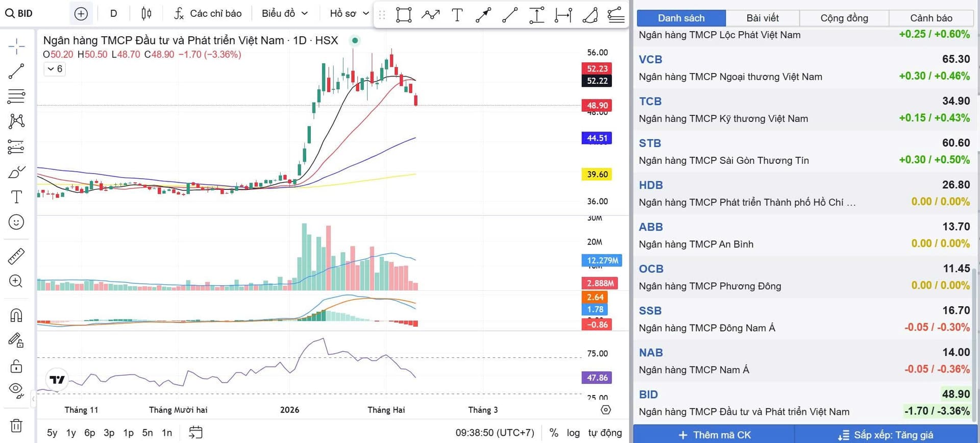Open the Hồ sơ dropdown menu
The image size is (980, 443).
(349, 13)
